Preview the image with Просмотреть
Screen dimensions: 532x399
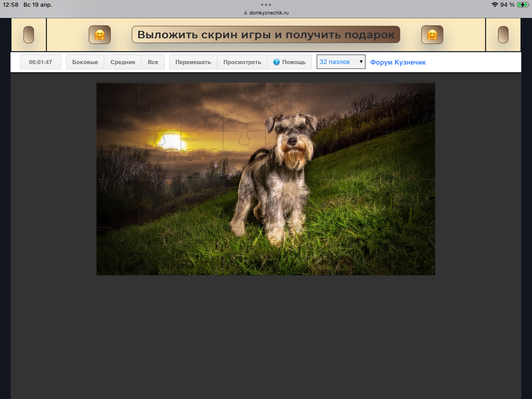pos(242,62)
